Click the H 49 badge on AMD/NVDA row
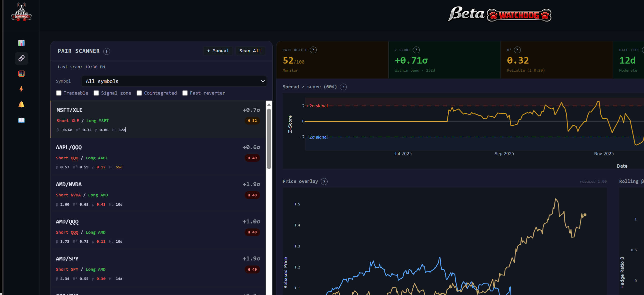The image size is (644, 295). [x=252, y=195]
